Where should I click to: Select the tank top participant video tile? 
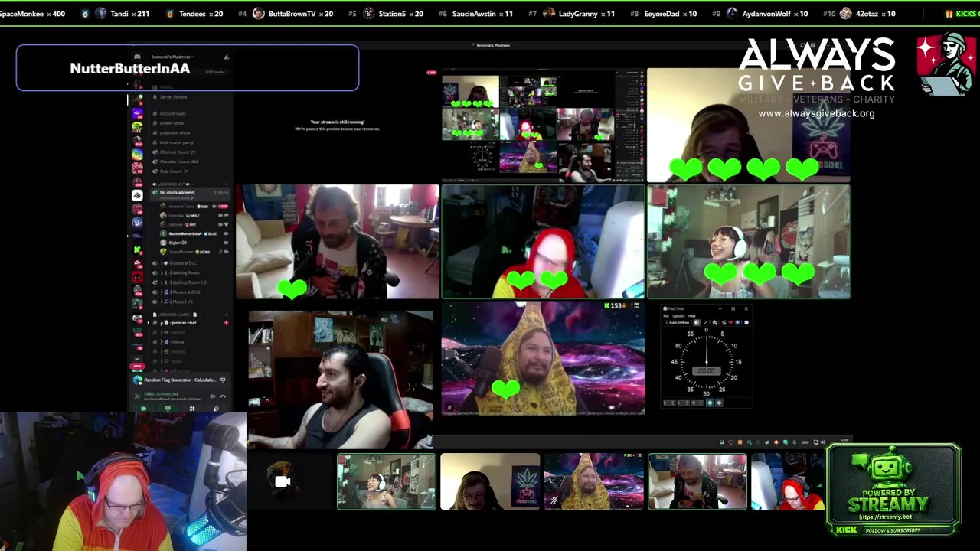tap(341, 379)
